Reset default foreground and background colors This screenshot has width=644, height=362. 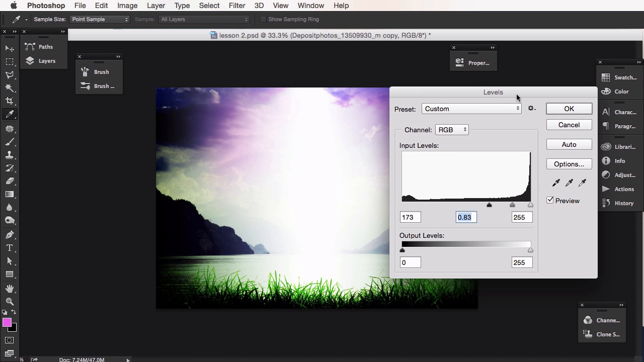click(x=5, y=312)
